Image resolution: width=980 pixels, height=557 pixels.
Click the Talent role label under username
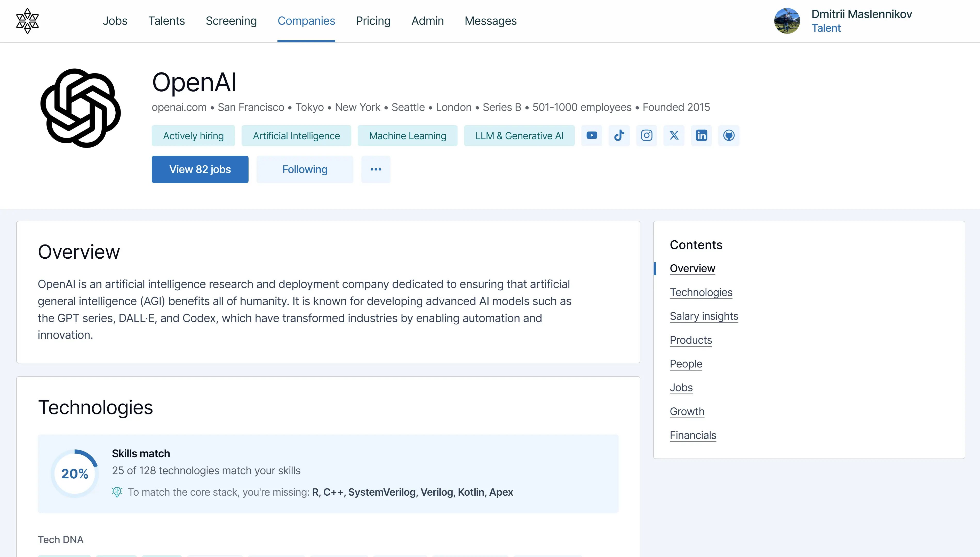[x=826, y=28]
